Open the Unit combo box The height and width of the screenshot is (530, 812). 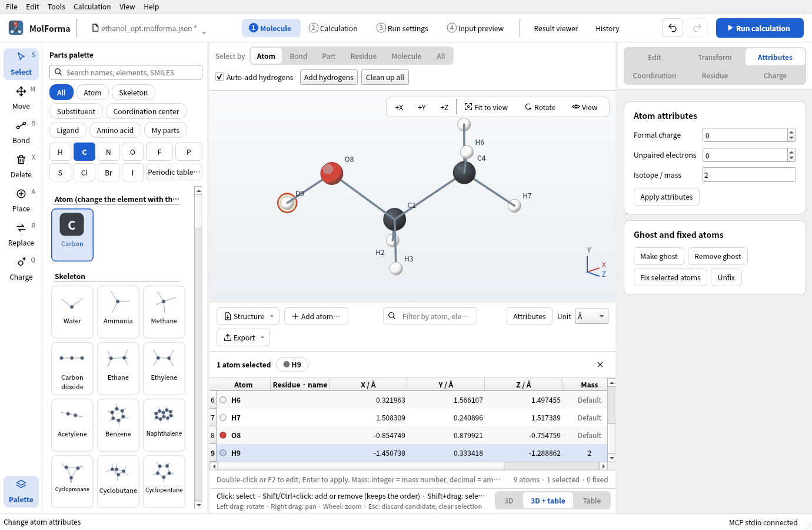[591, 316]
